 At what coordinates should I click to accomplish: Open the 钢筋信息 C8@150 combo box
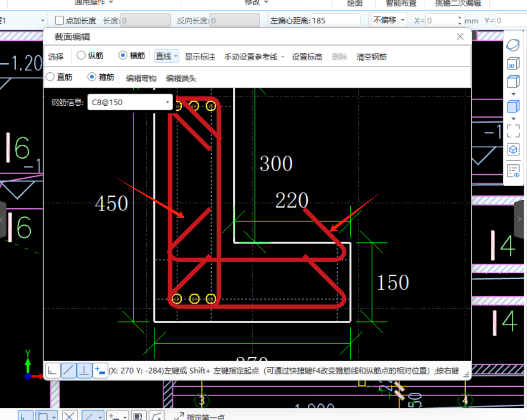coord(130,102)
